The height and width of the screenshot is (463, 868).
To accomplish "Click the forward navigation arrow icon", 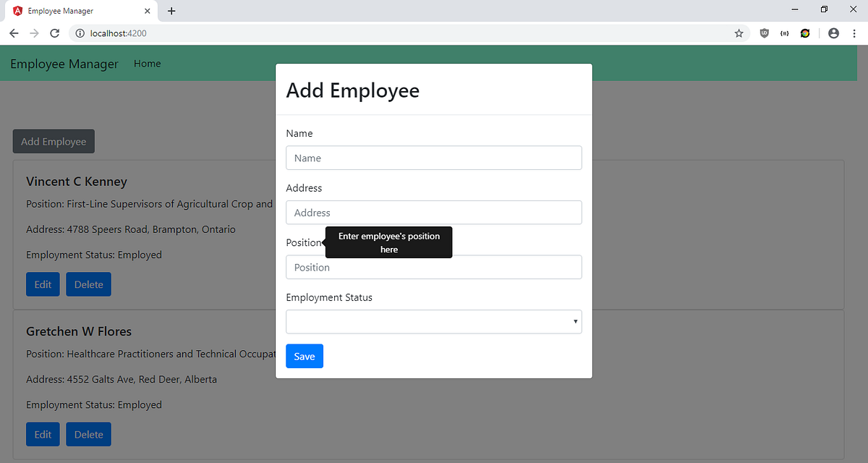I will (x=34, y=33).
